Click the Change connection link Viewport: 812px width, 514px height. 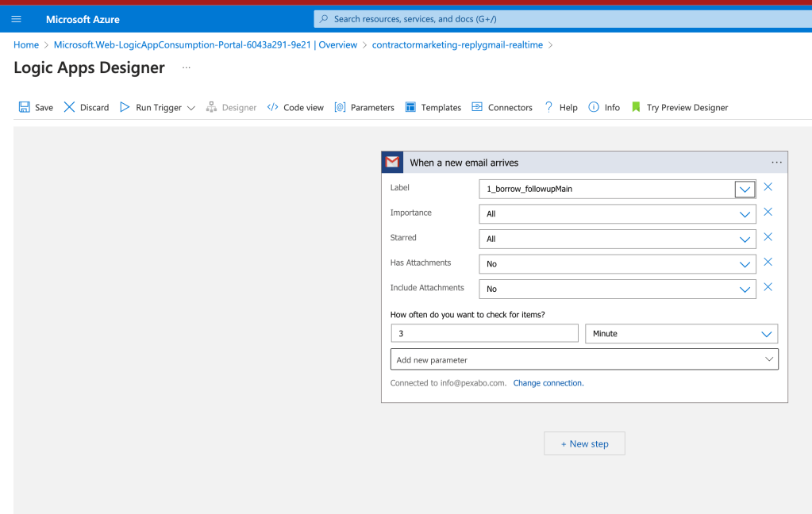[548, 383]
